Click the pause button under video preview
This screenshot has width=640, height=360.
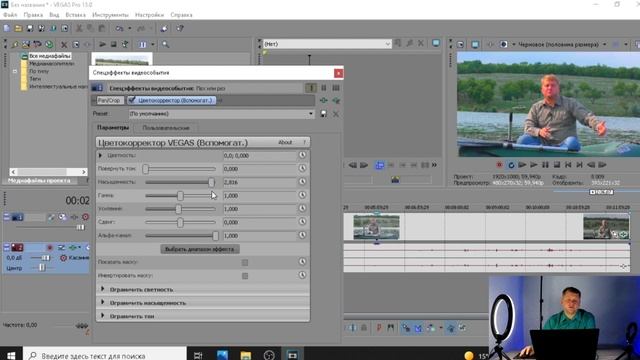pos(545,165)
